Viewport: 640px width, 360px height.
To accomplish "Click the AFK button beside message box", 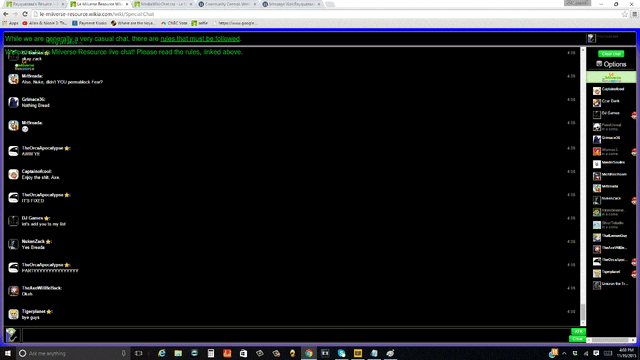I will [x=578, y=331].
